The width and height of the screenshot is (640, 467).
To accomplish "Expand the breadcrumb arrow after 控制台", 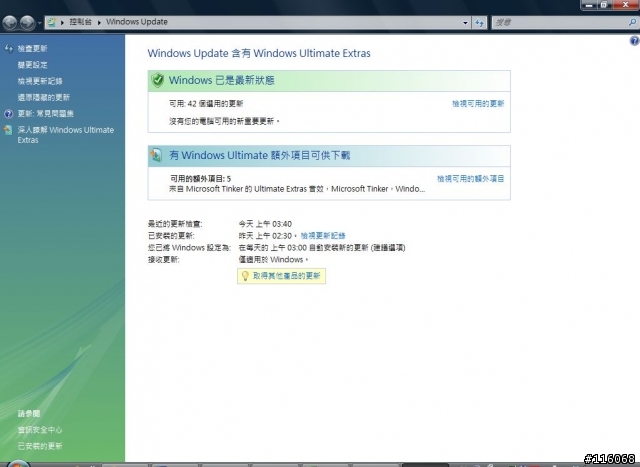I will [x=99, y=22].
